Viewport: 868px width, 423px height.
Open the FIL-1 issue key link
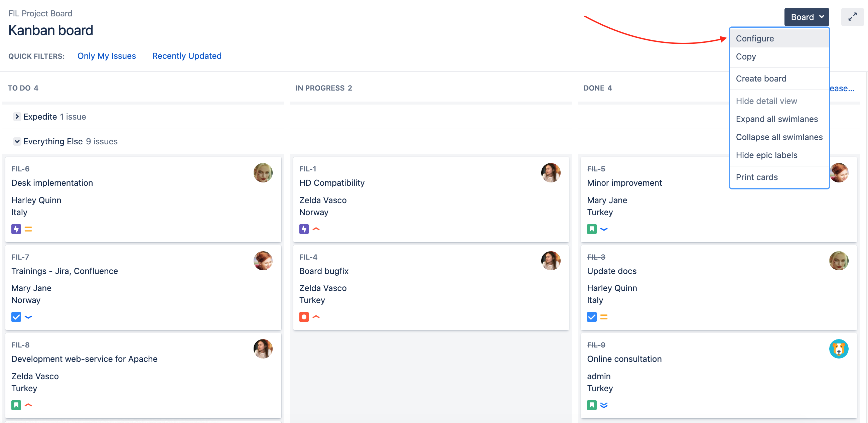(307, 169)
